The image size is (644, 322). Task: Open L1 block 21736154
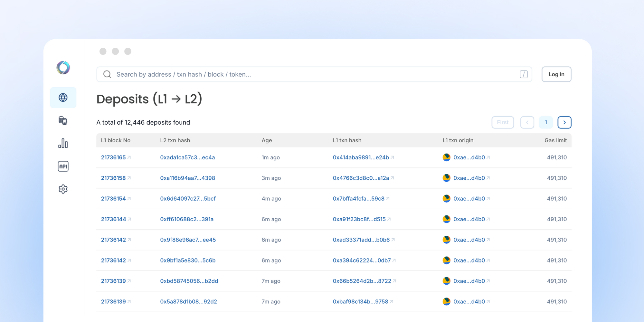113,199
